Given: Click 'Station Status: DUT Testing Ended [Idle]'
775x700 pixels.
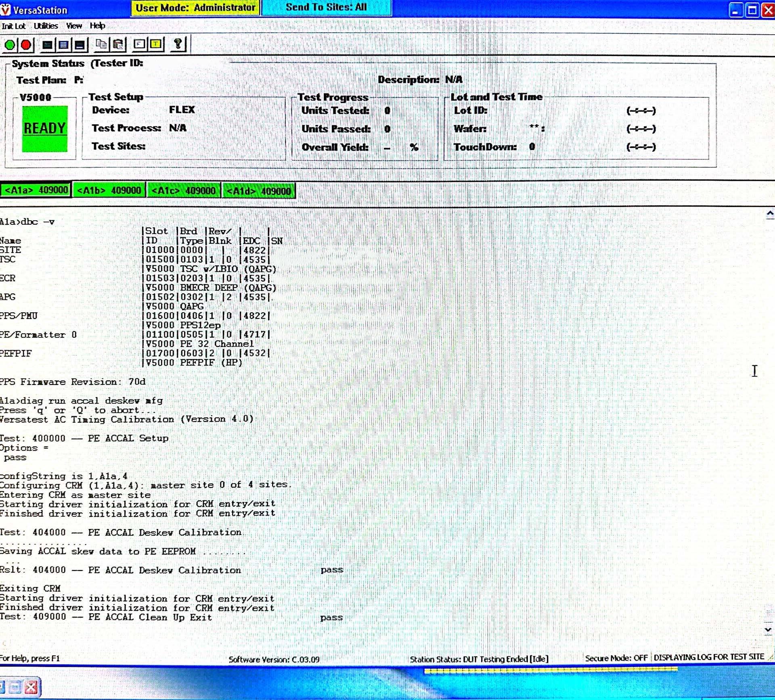Looking at the screenshot, I should 479,659.
